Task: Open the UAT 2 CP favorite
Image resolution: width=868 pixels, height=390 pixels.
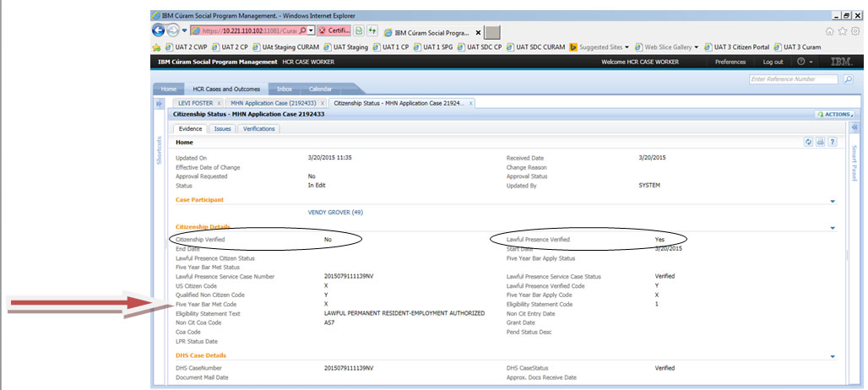Action: [231, 47]
